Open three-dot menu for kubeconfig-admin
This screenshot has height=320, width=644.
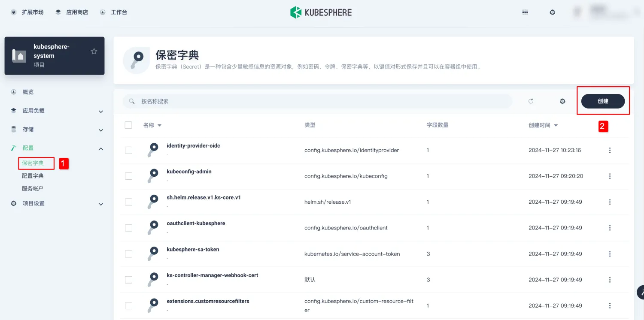click(610, 176)
